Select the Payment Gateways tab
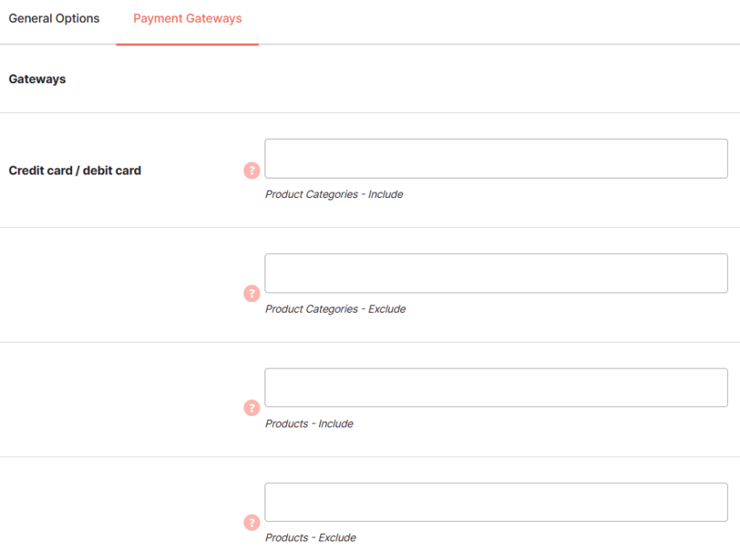This screenshot has width=740, height=560. 188,19
